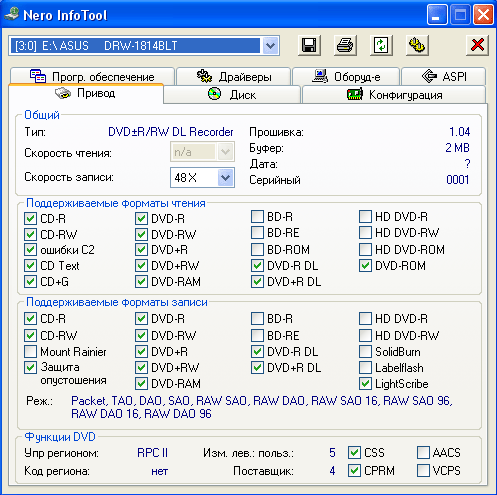This screenshot has width=497, height=495.
Task: Toggle the BD-ROM read format checkbox
Action: tap(257, 249)
